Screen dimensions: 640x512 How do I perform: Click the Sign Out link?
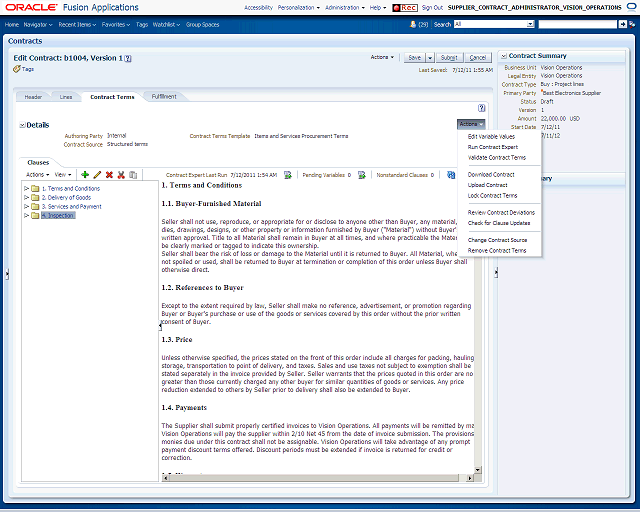[432, 8]
